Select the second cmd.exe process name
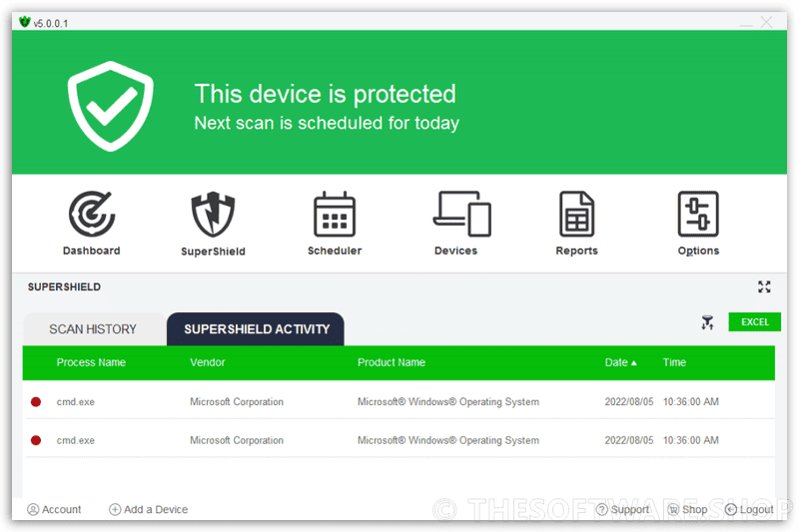Viewport: 799px width, 532px height. (76, 440)
